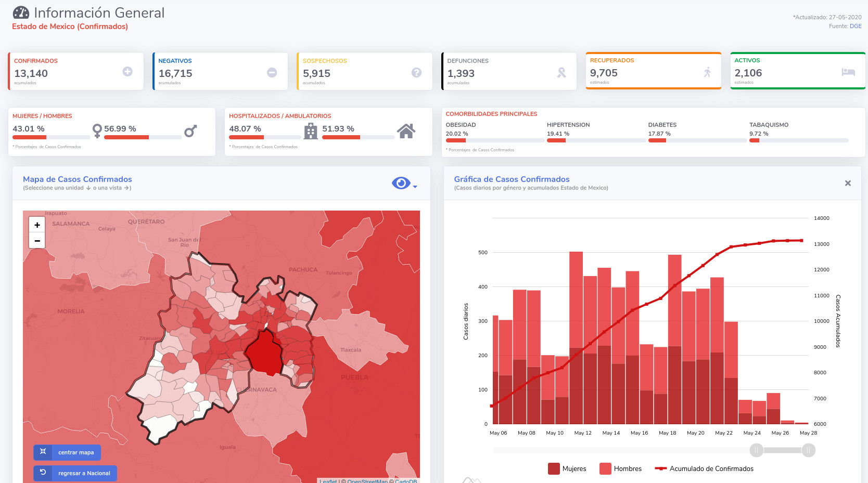
Task: Open the OpenStreetMap attribution link
Action: pyautogui.click(x=367, y=481)
